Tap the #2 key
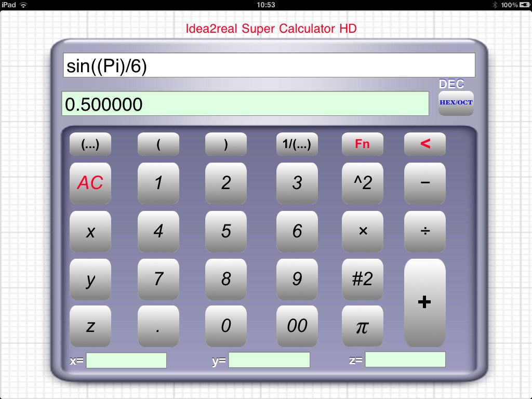Image resolution: width=532 pixels, height=399 pixels. tap(362, 279)
